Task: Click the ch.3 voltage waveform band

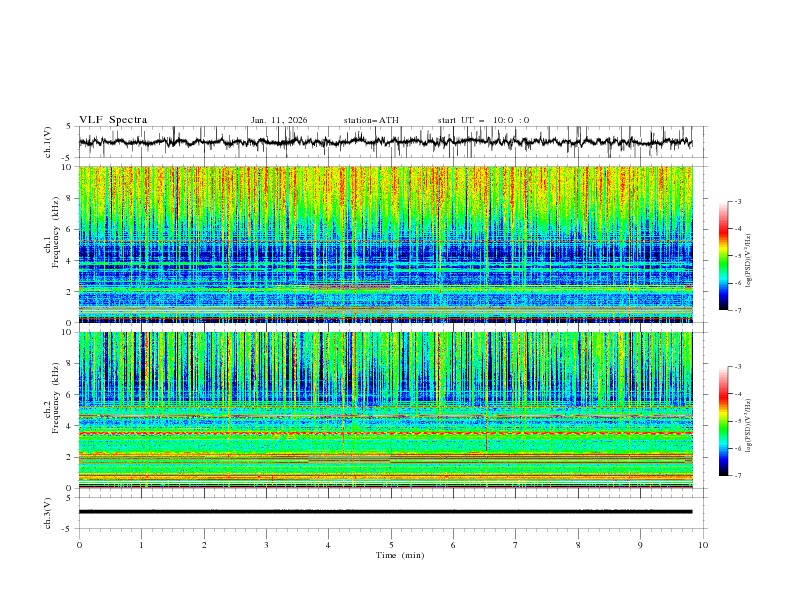Action: [x=385, y=512]
